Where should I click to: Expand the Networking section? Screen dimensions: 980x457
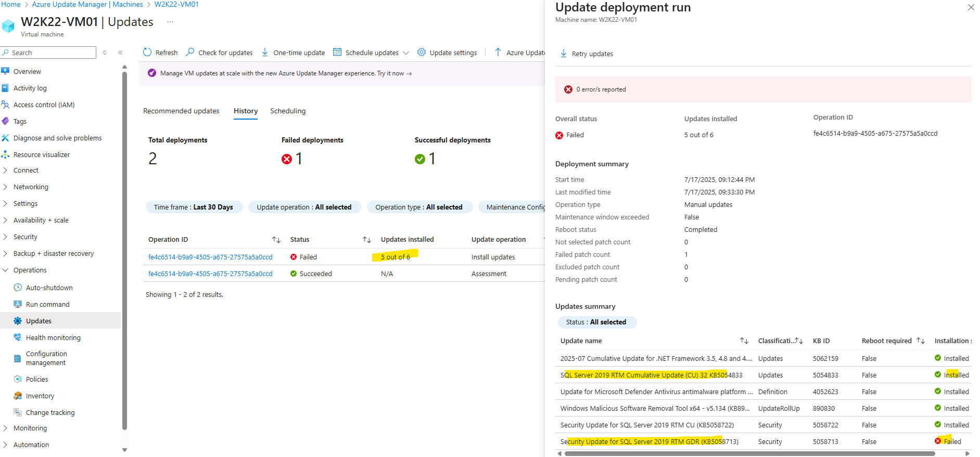pyautogui.click(x=5, y=187)
